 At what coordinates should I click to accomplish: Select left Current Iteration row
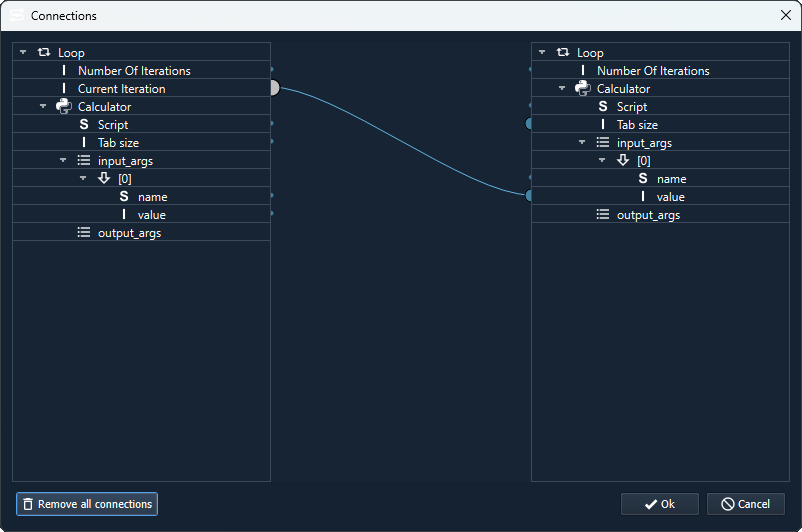point(141,88)
